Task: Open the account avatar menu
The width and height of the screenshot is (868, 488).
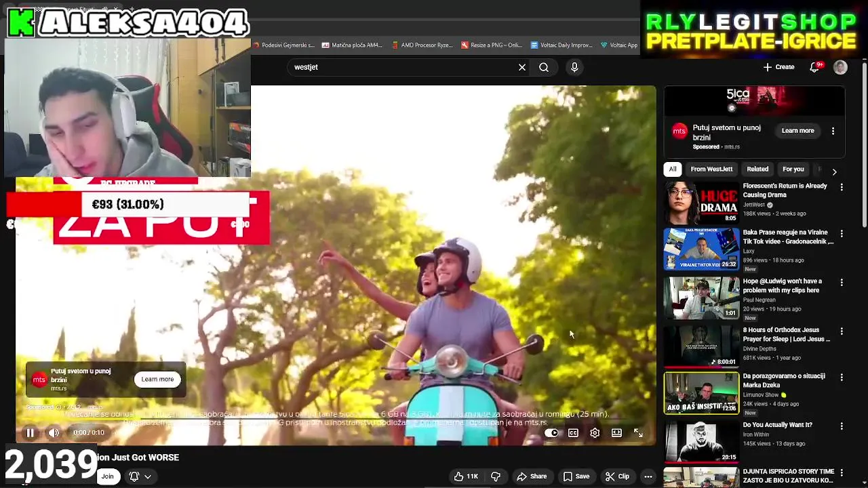Action: [840, 67]
